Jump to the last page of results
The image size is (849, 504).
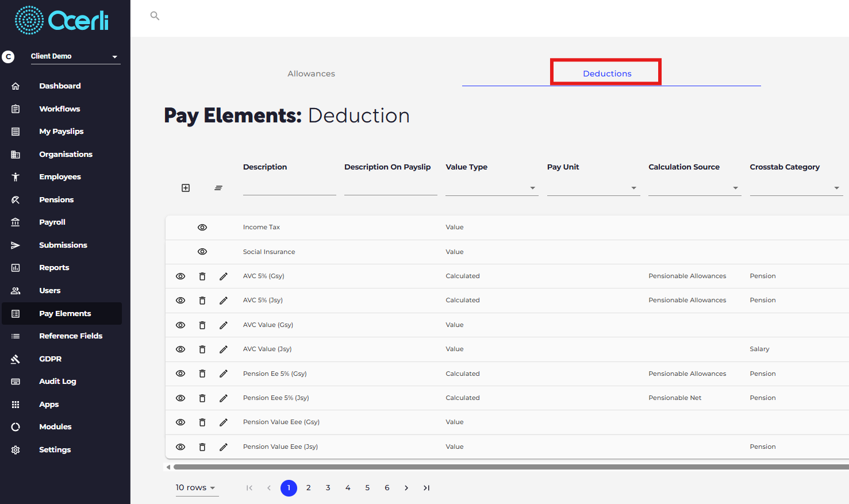(427, 488)
